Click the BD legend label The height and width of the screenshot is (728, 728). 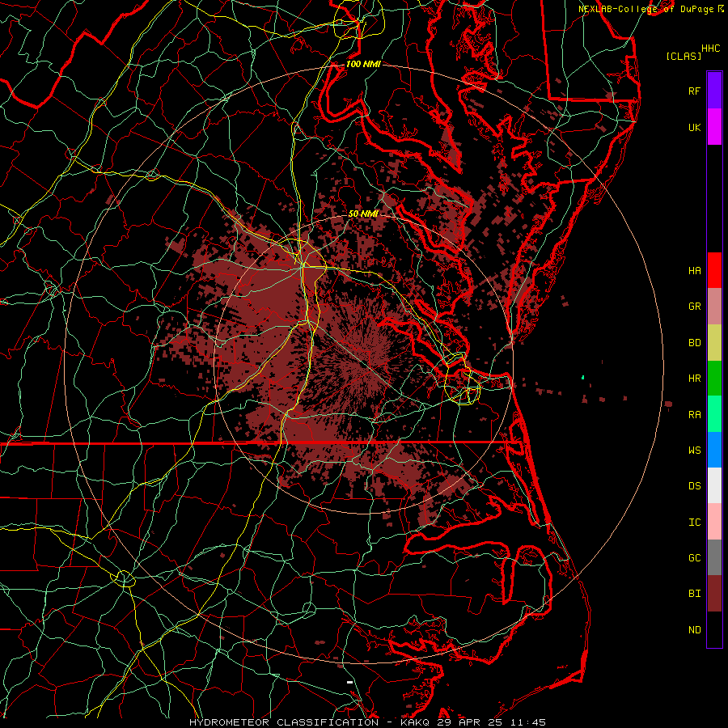click(694, 343)
